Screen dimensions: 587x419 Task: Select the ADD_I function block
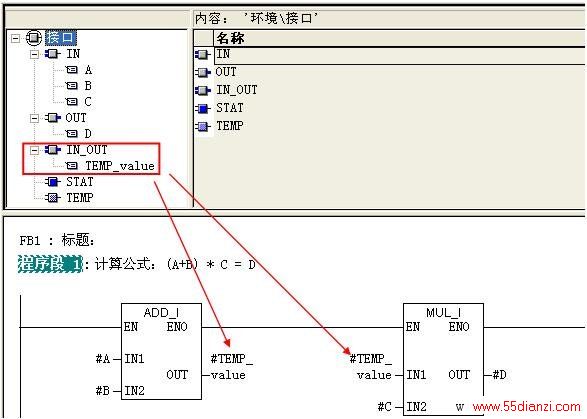tap(161, 351)
